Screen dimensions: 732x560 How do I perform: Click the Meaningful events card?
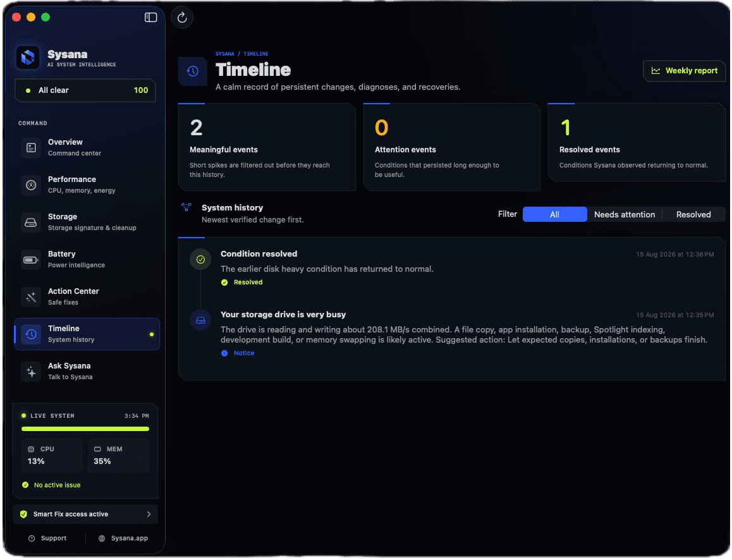click(x=267, y=147)
